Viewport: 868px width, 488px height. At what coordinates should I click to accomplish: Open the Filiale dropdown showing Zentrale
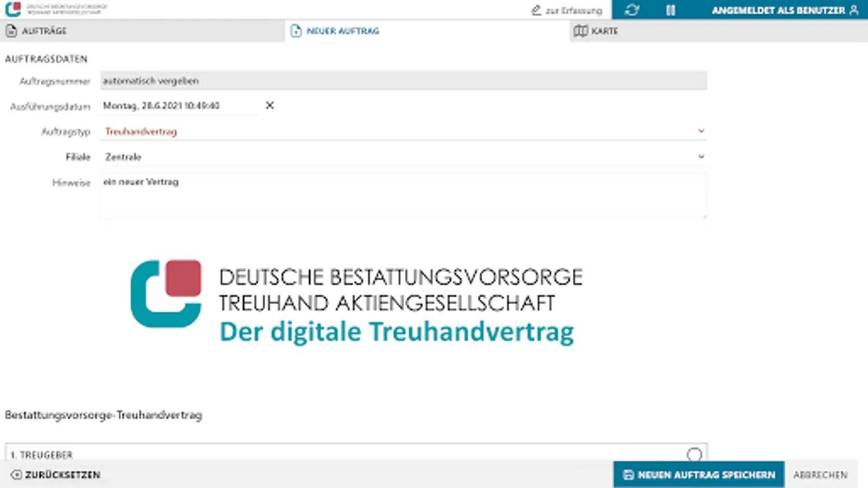[x=404, y=157]
